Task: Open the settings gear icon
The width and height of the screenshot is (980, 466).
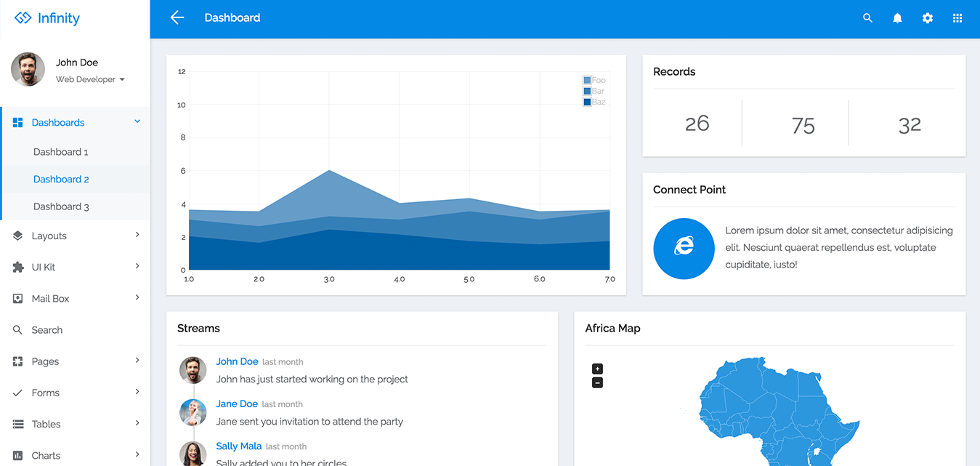Action: click(927, 18)
